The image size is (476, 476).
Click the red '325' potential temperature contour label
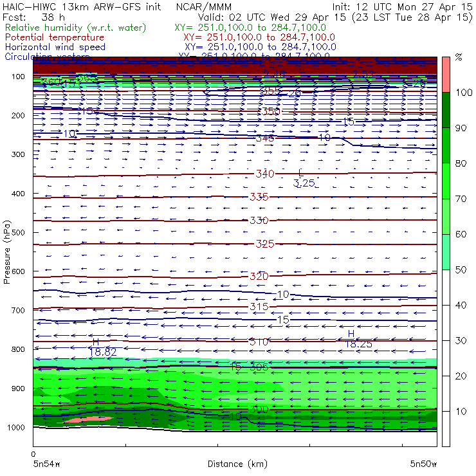coord(265,244)
